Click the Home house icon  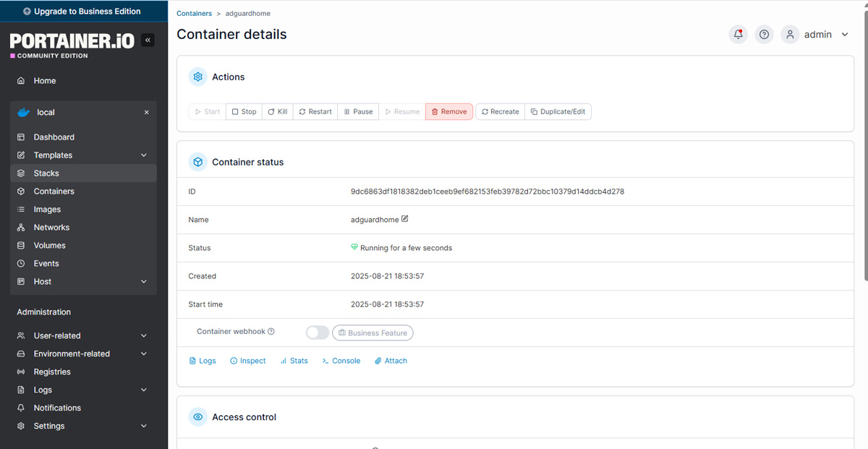(21, 81)
